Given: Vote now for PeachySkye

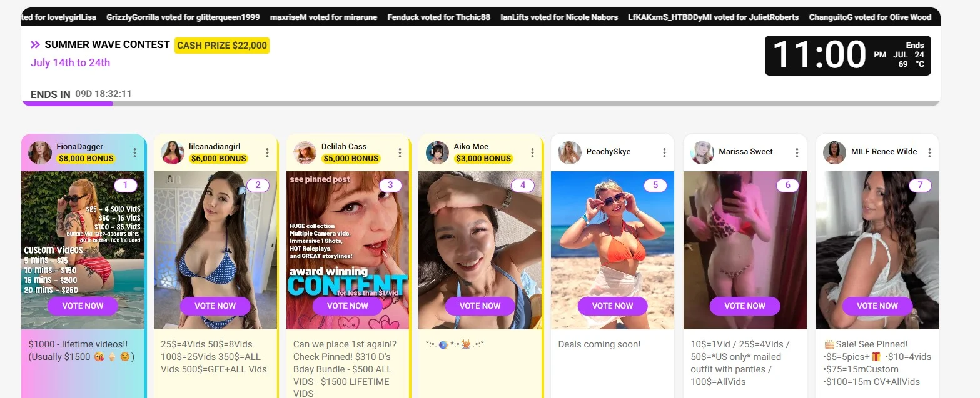Looking at the screenshot, I should tap(613, 306).
